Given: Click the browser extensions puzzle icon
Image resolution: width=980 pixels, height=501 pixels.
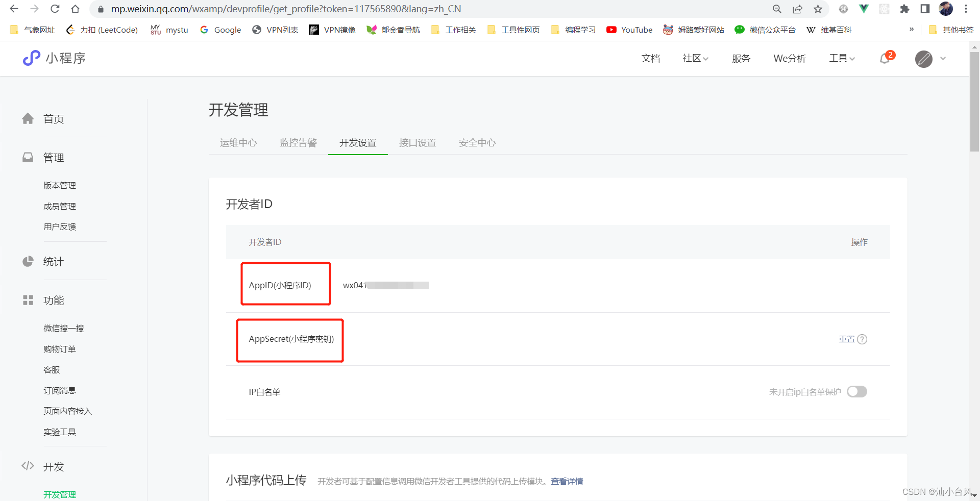Looking at the screenshot, I should (x=905, y=9).
